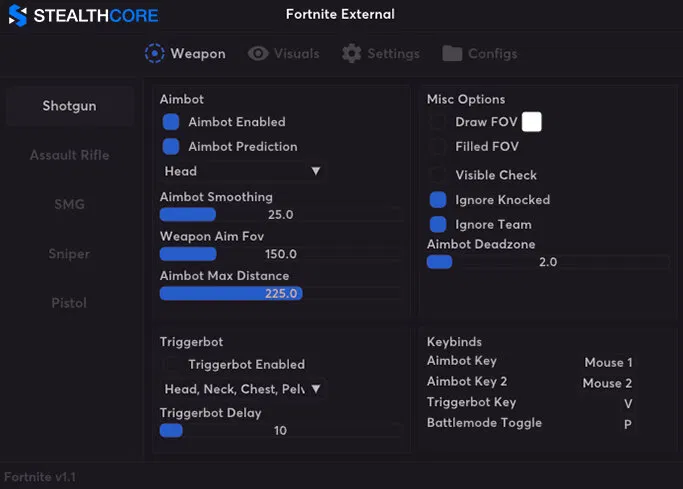Uncheck the Ignore Team option

pos(438,224)
